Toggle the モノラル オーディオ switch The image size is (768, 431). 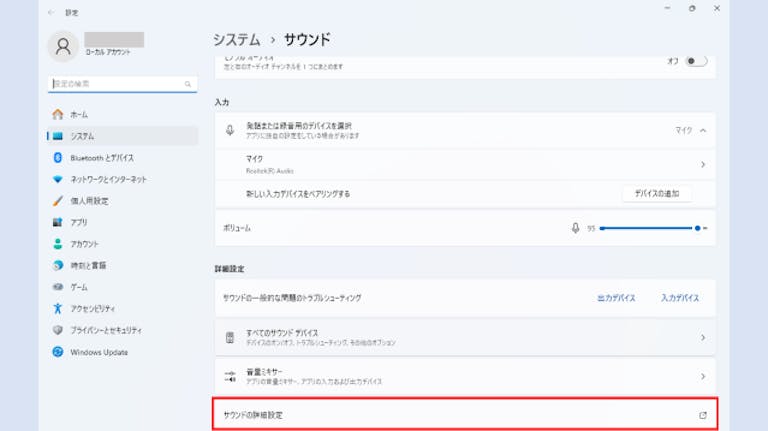tap(696, 61)
